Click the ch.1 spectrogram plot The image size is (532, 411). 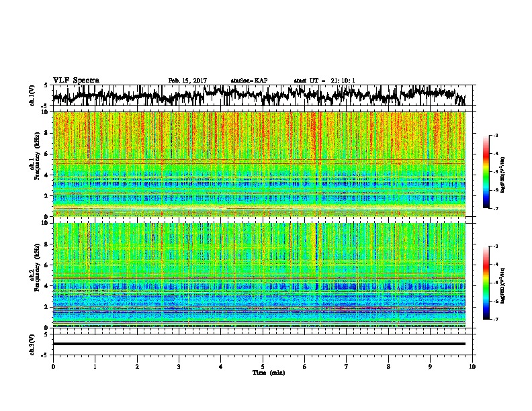(259, 164)
